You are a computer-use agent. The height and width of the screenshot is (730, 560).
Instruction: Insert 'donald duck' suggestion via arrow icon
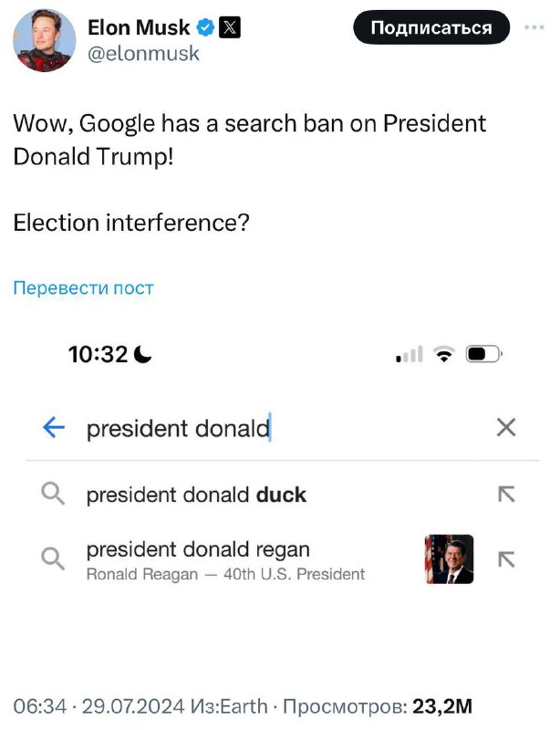(x=505, y=495)
